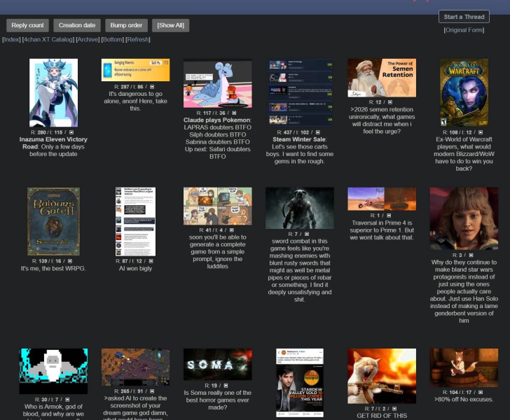510x420 pixels.
Task: Open menu icon for '>80% off No excuses' thread
Action: (x=481, y=393)
